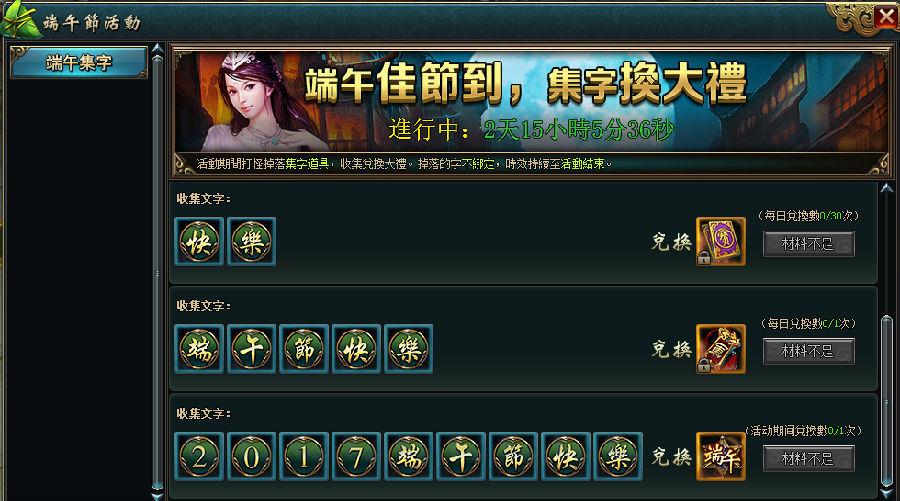Select the 樂 token in first row
This screenshot has height=501, width=900.
(251, 241)
